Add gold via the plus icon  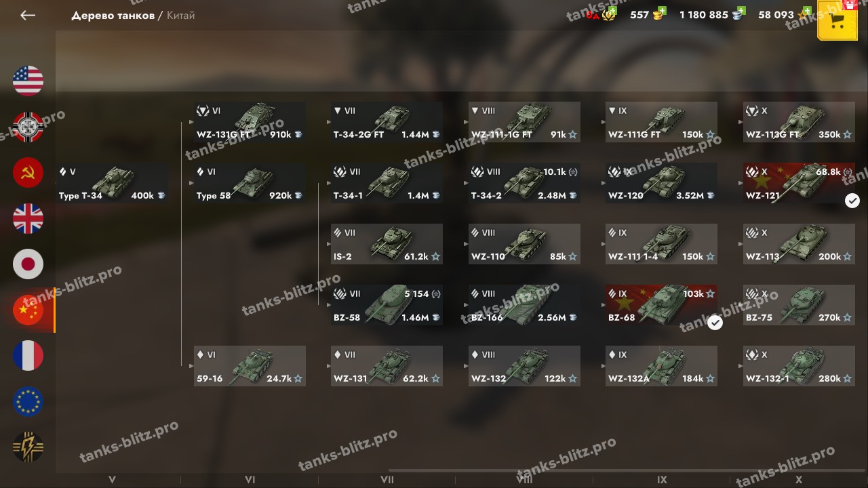click(x=662, y=10)
